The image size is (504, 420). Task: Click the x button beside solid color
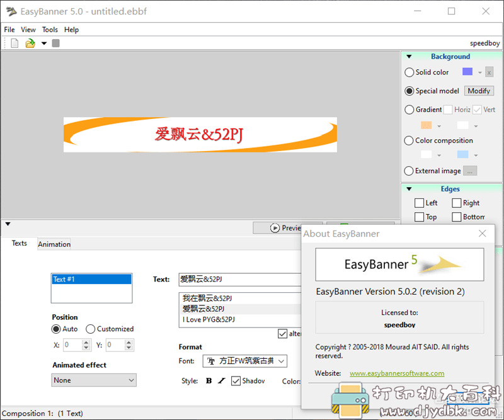(x=489, y=72)
